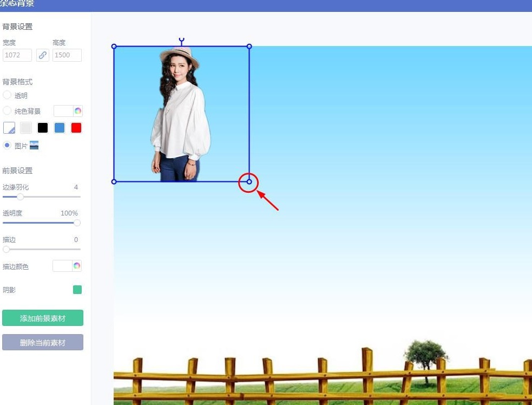Select the 透明 background radio option
Screen dimensions: 532x405
(7, 95)
